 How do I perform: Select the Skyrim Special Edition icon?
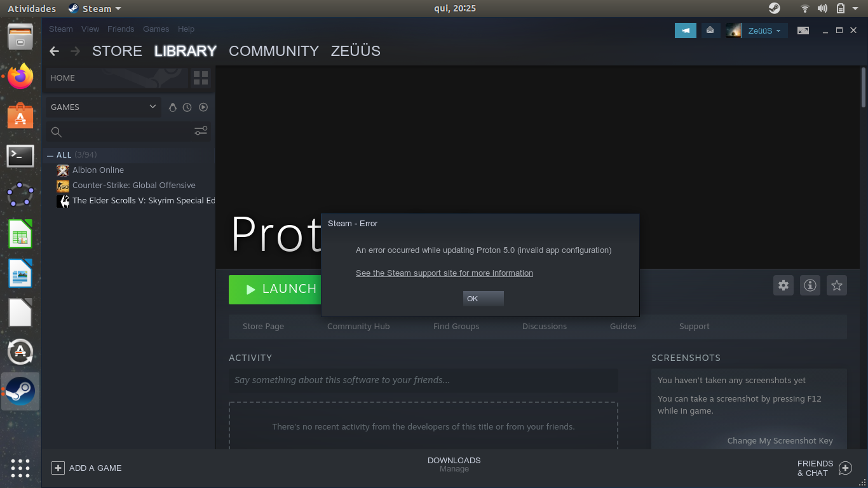63,201
